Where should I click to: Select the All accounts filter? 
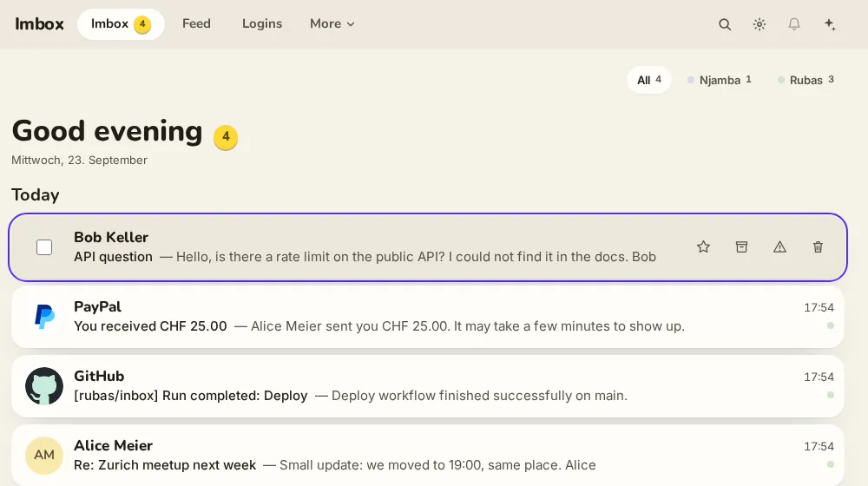tap(648, 80)
